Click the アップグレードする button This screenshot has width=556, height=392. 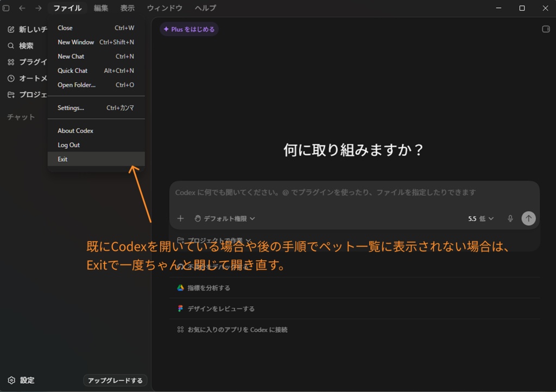[115, 380]
